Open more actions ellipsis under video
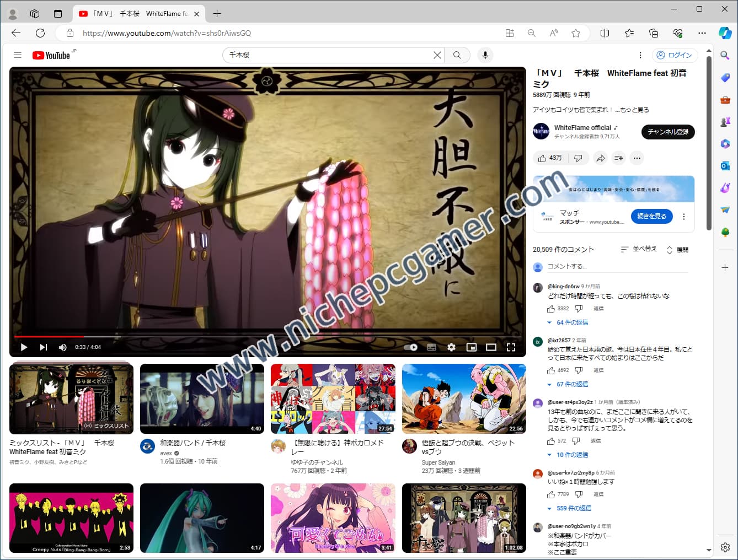 click(x=637, y=158)
